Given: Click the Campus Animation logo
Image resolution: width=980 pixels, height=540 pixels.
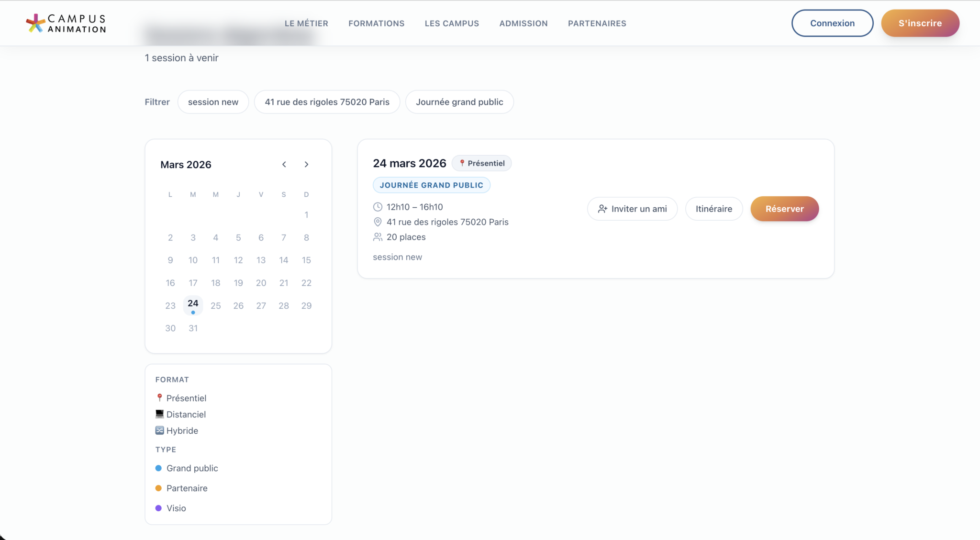Looking at the screenshot, I should coord(66,23).
